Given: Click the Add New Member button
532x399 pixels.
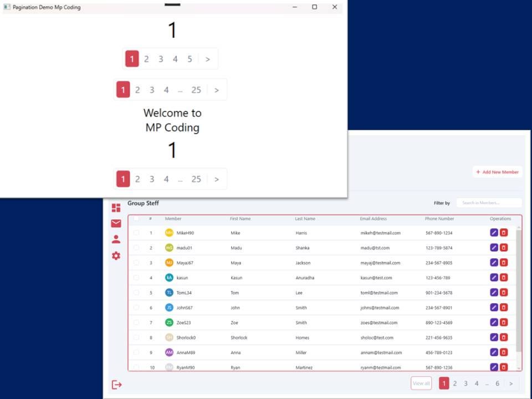Looking at the screenshot, I should (x=497, y=172).
